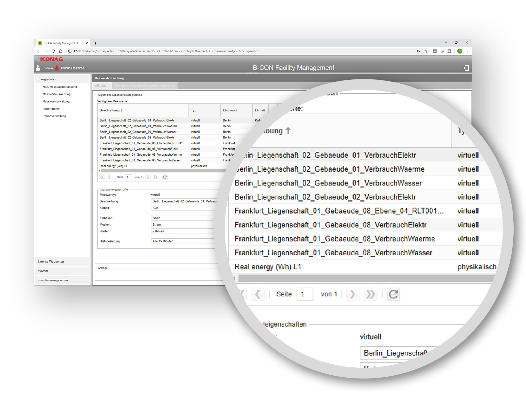Screen dimensions: 526x420
Task: Bookmark page with the star icon
Action: pyautogui.click(x=426, y=51)
